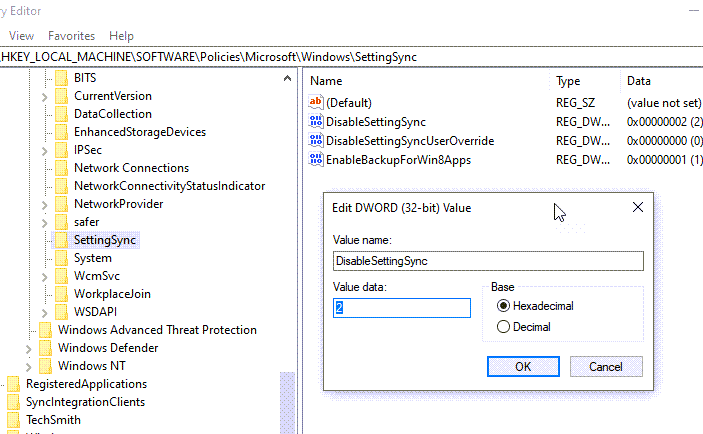Click the DisableSettingSync DWORD value icon
Viewport: 703px width, 434px height.
coord(317,122)
